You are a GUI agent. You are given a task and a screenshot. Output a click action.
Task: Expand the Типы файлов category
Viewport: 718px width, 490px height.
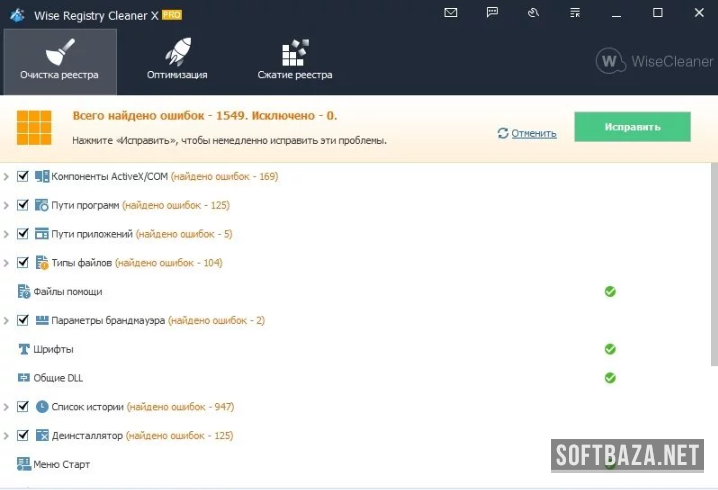pos(7,263)
